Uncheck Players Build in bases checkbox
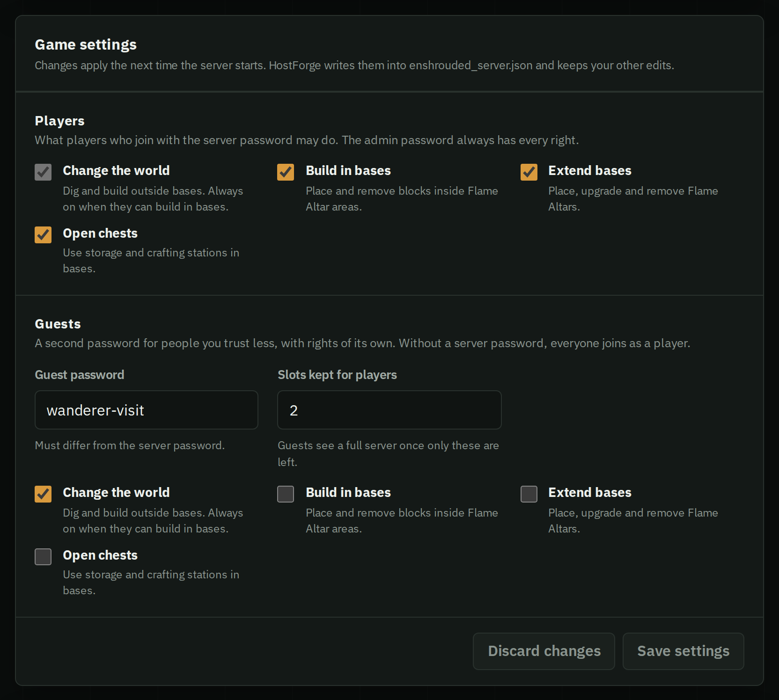Screen dimensions: 779x700 pos(286,172)
